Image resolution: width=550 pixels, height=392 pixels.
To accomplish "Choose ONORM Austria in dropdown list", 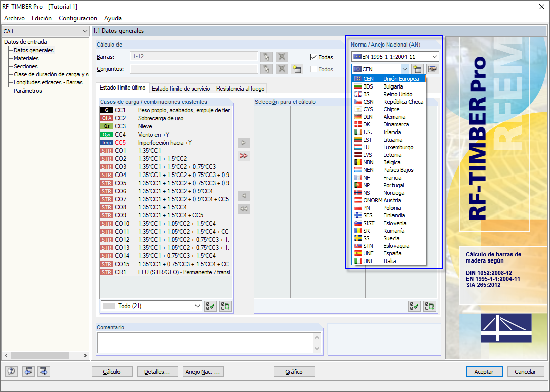I will [389, 200].
